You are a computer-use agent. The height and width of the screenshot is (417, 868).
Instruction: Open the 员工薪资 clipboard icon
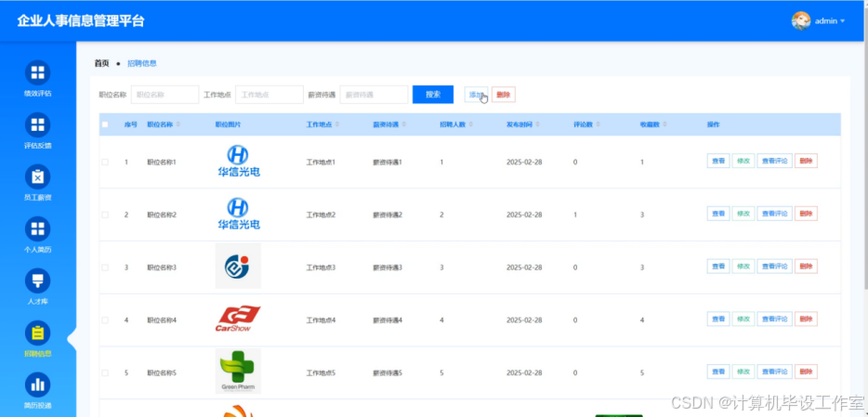coord(38,177)
